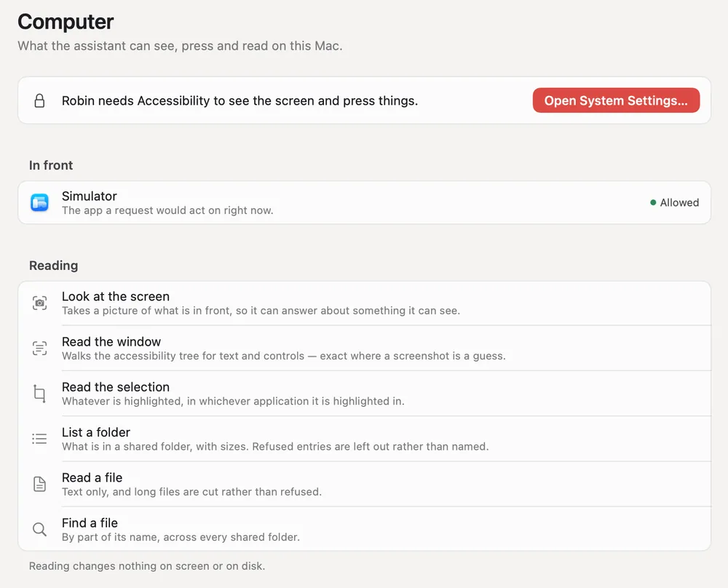Screen dimensions: 728x588
Task: Click the lock icon beside Accessibility notice
Action: (x=39, y=100)
